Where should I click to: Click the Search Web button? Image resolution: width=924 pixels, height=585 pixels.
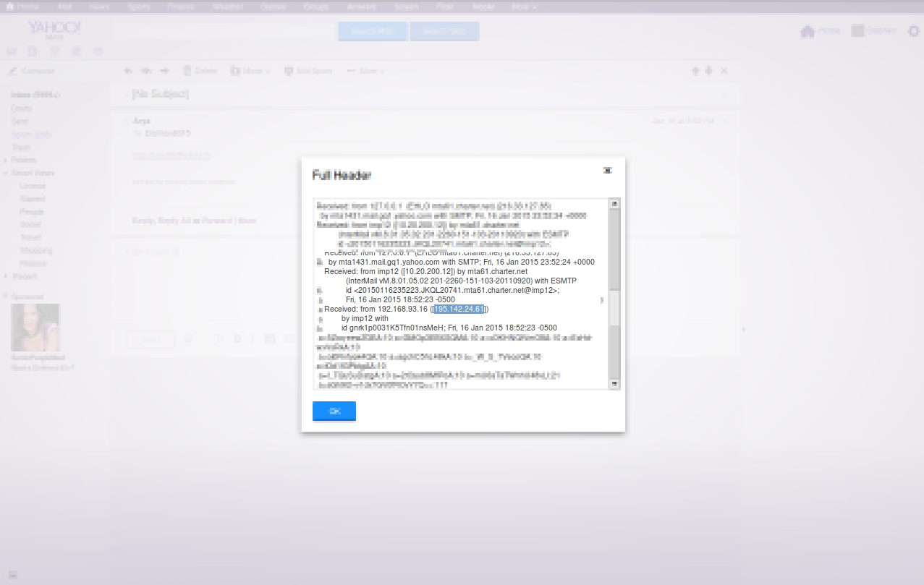point(444,32)
